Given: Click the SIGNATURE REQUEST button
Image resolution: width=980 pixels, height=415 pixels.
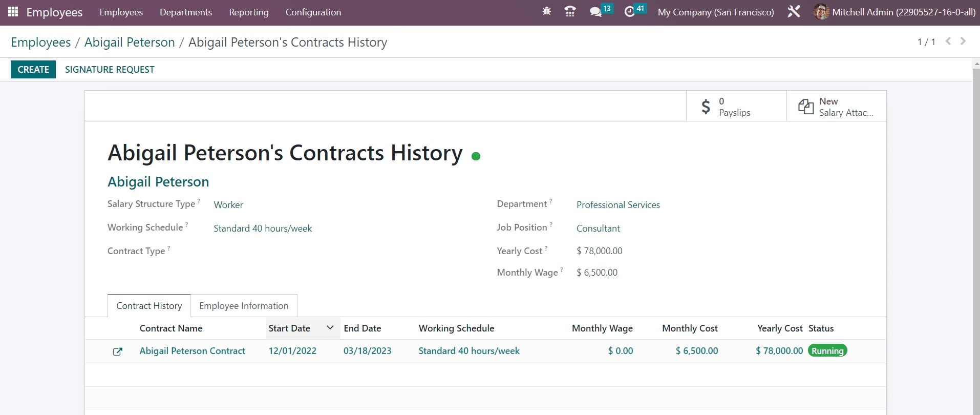Looking at the screenshot, I should pyautogui.click(x=110, y=70).
